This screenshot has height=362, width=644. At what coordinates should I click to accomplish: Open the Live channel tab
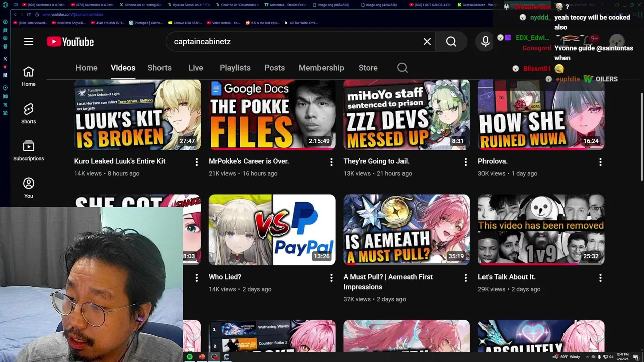(x=196, y=68)
